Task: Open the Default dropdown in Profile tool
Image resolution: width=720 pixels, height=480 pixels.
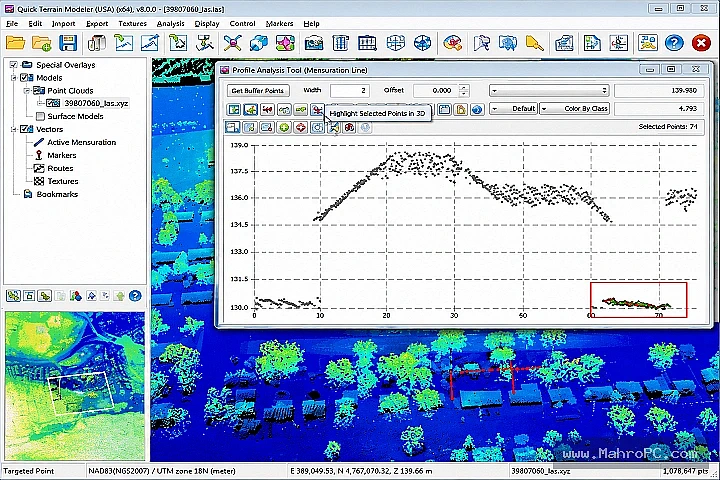Action: click(x=513, y=109)
